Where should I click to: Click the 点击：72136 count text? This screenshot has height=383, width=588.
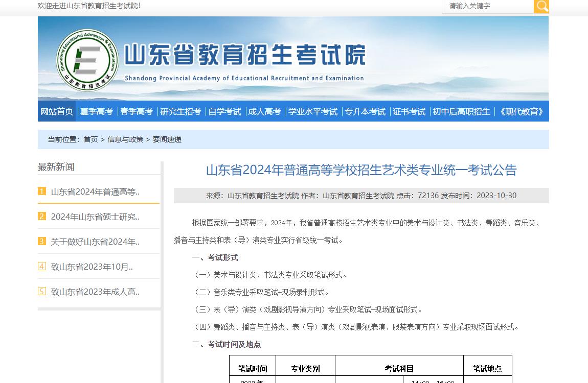[x=417, y=196]
